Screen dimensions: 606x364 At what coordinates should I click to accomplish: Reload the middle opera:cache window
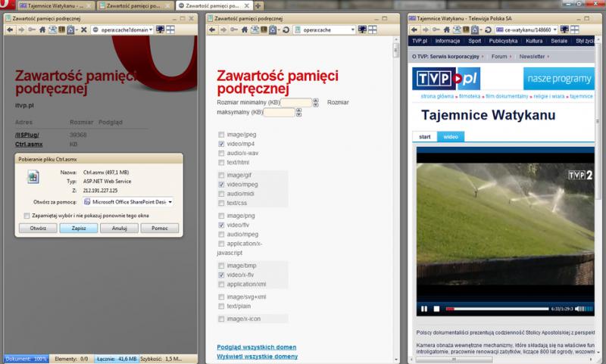(286, 30)
